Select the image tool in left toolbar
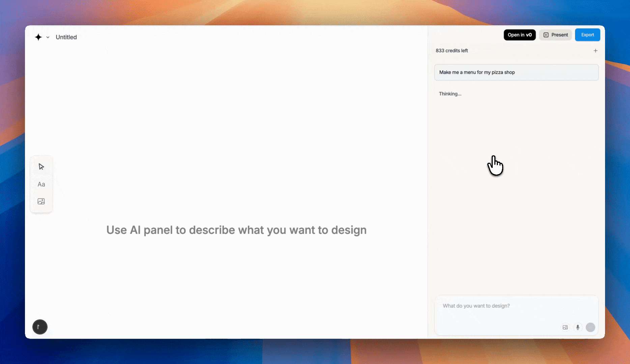630x364 pixels. tap(41, 202)
